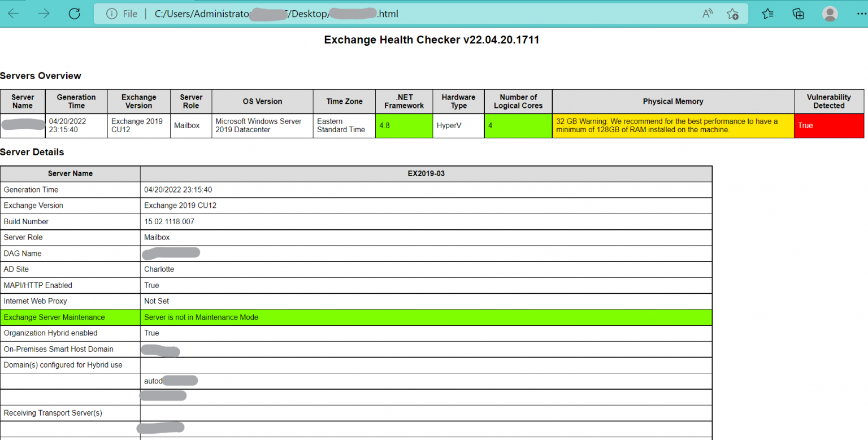
Task: Select the red Vulnerability Detected True cell
Action: pos(829,125)
